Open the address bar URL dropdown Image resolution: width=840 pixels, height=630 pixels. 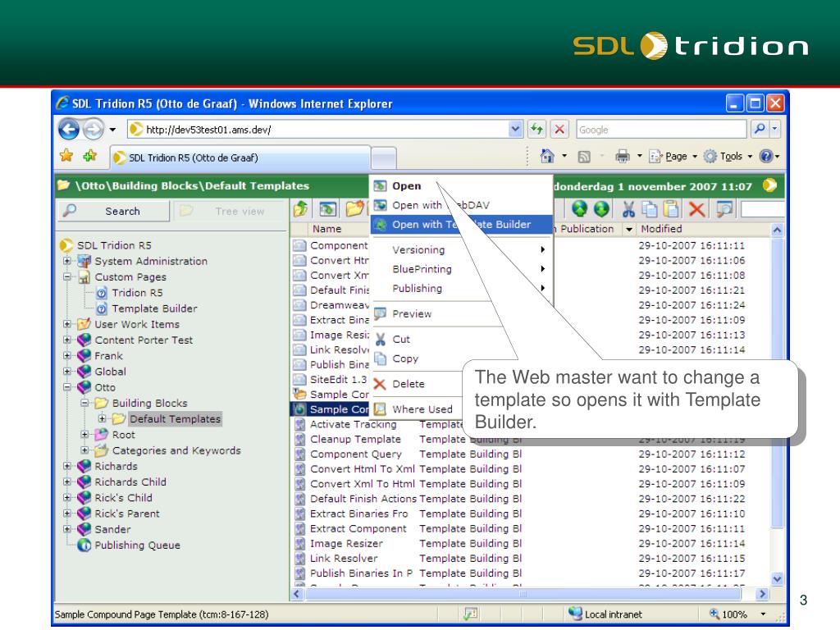[515, 129]
